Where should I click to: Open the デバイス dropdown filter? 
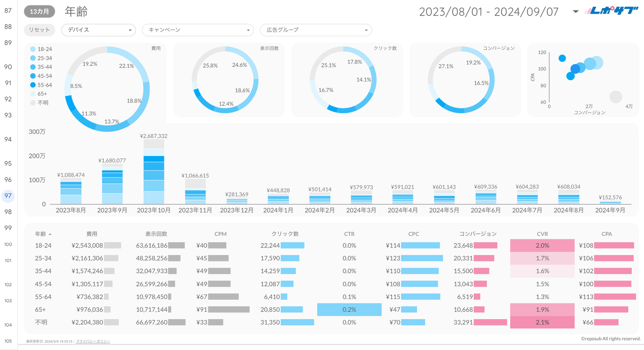98,30
